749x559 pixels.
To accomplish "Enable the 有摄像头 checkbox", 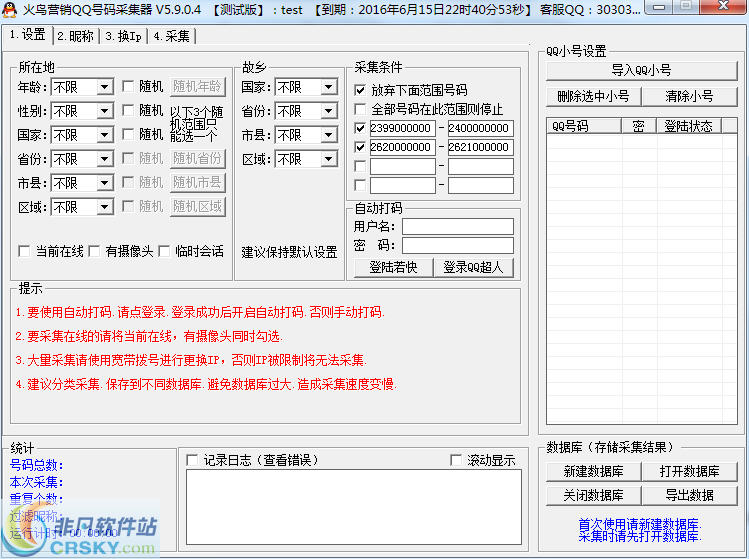I will (x=94, y=251).
